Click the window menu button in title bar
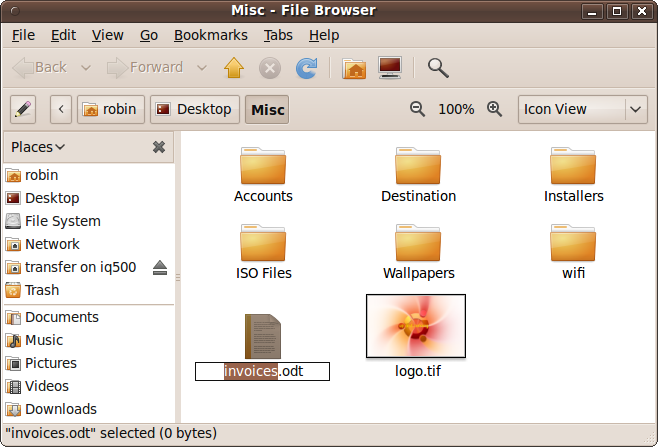 pos(15,11)
